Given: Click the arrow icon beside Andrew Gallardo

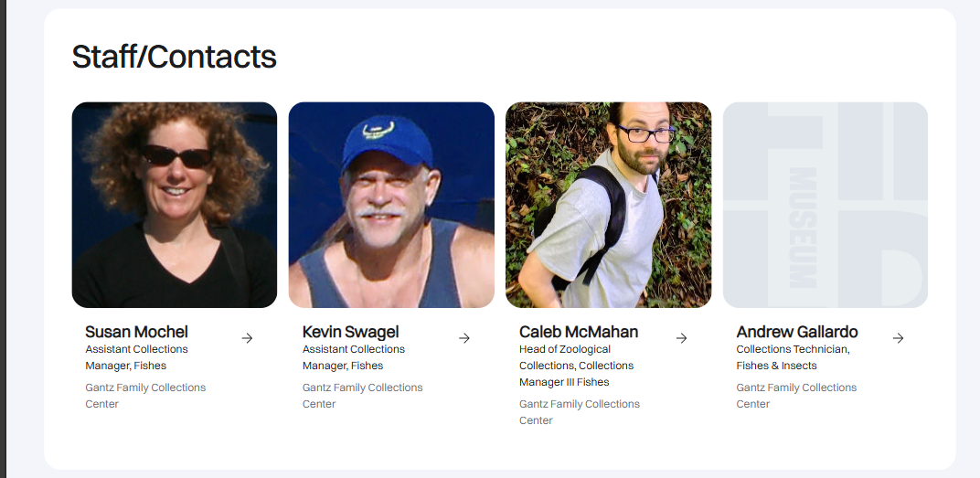Looking at the screenshot, I should [899, 338].
